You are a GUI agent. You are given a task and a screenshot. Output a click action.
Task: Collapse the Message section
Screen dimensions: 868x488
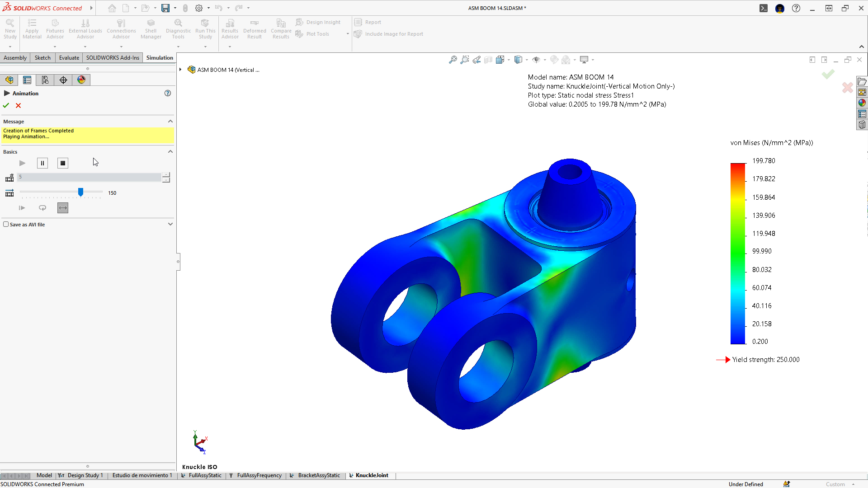click(x=170, y=121)
